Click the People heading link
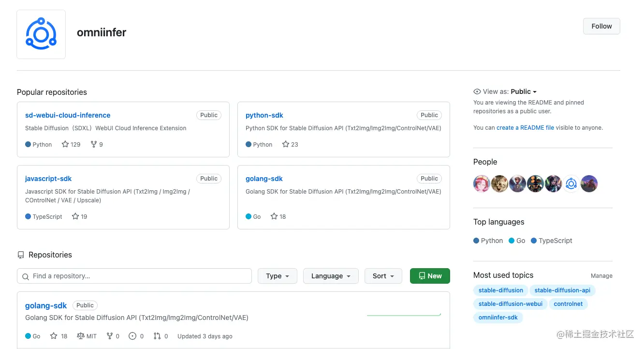 485,162
